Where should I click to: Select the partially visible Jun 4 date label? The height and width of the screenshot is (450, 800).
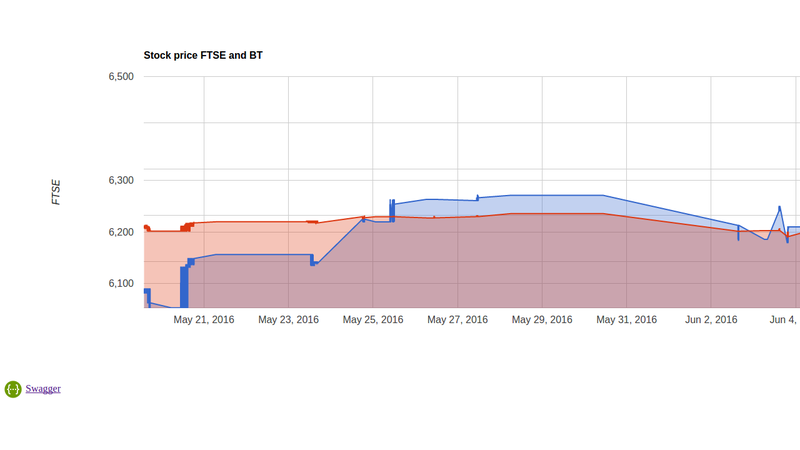[783, 320]
